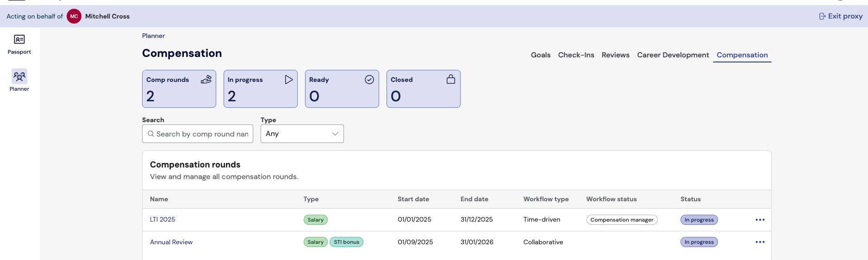Click the Comp rounds hand-coins icon
The width and height of the screenshot is (868, 260).
[206, 80]
